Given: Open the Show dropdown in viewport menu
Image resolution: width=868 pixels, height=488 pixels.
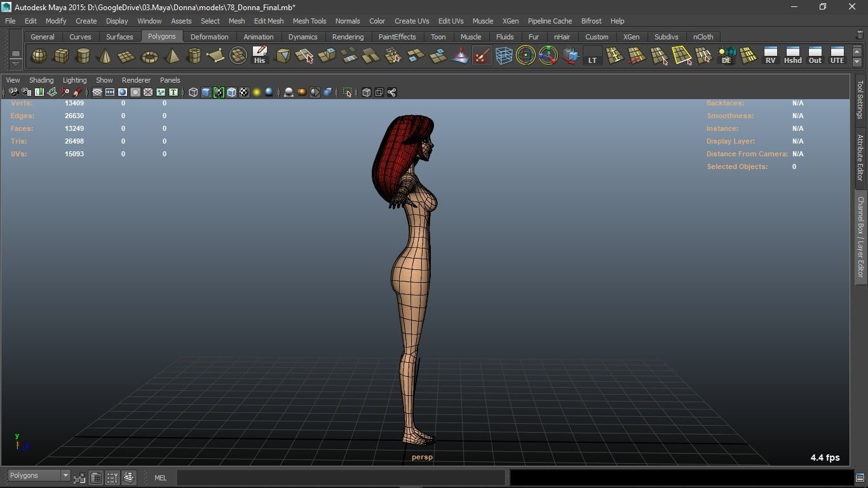Looking at the screenshot, I should pyautogui.click(x=104, y=80).
